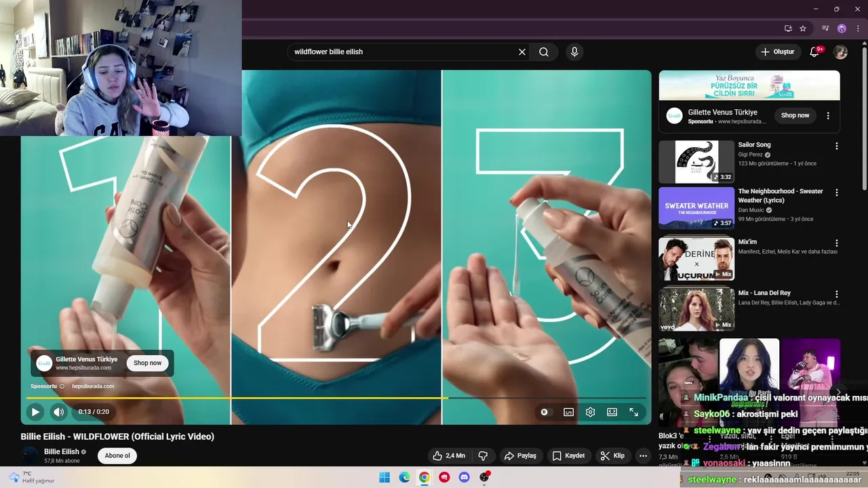Switch to Chrome in the taskbar
Screen dimensions: 868x488
[x=424, y=477]
